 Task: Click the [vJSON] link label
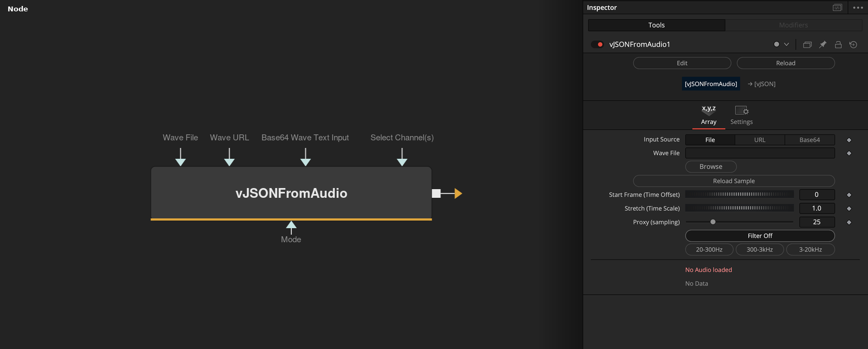click(x=765, y=84)
